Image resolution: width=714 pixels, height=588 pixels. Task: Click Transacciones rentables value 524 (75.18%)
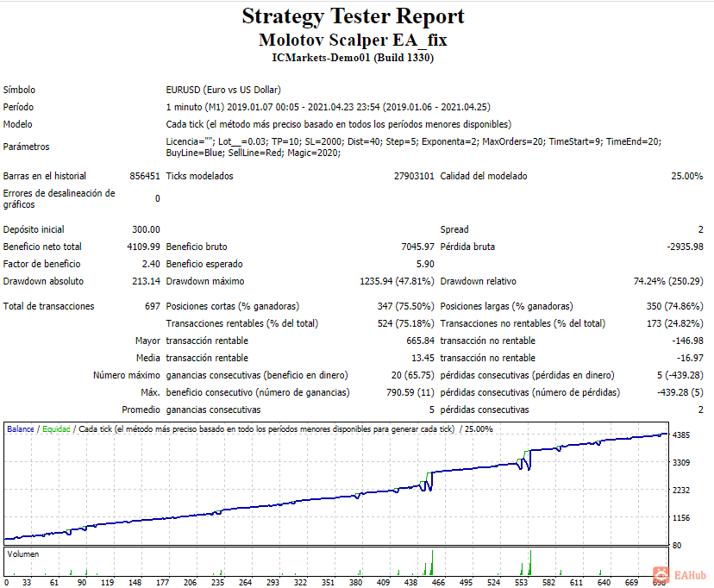(405, 323)
